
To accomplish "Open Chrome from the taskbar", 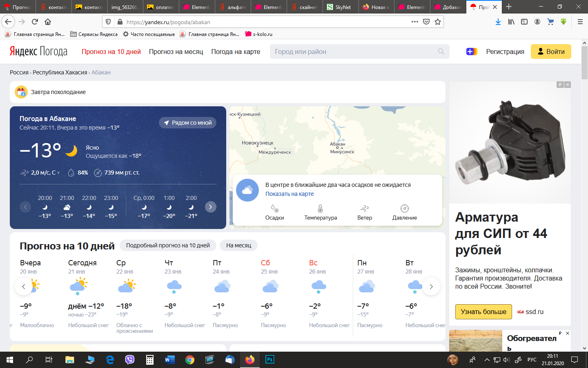I will tap(190, 360).
